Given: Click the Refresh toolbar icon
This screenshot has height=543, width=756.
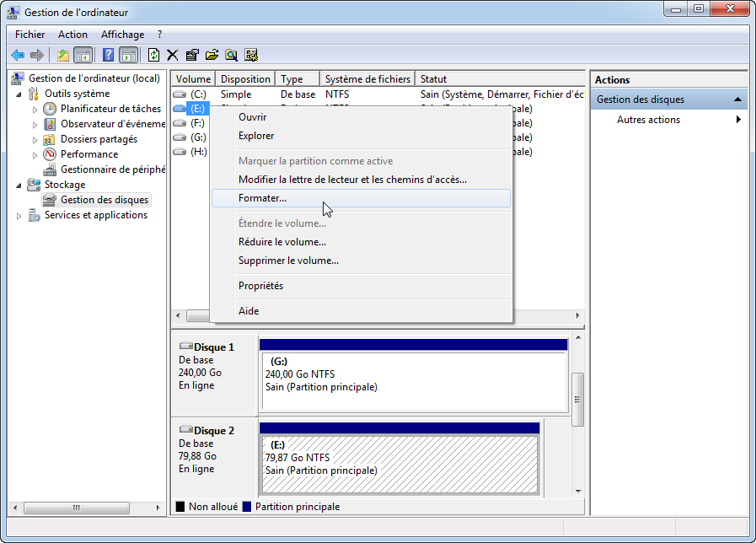Looking at the screenshot, I should pos(153,55).
